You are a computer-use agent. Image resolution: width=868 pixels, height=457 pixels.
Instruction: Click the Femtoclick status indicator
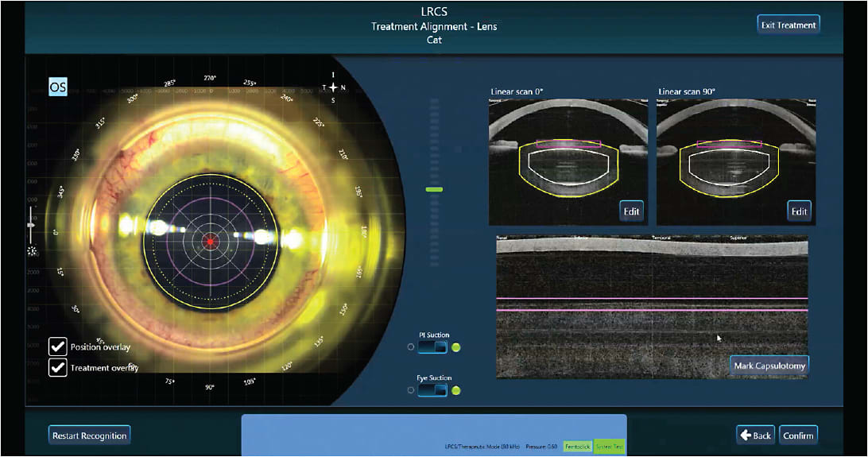[577, 447]
